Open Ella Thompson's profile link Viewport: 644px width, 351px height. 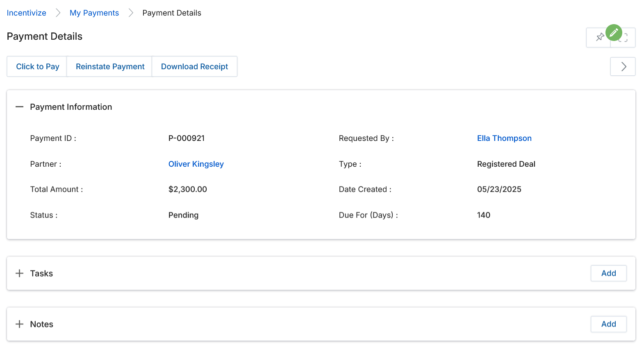(x=504, y=138)
